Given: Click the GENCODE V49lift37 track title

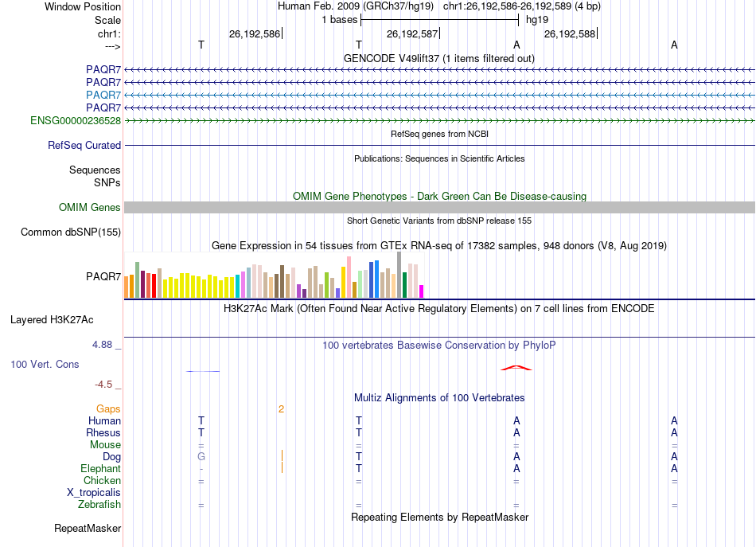Looking at the screenshot, I should 438,58.
